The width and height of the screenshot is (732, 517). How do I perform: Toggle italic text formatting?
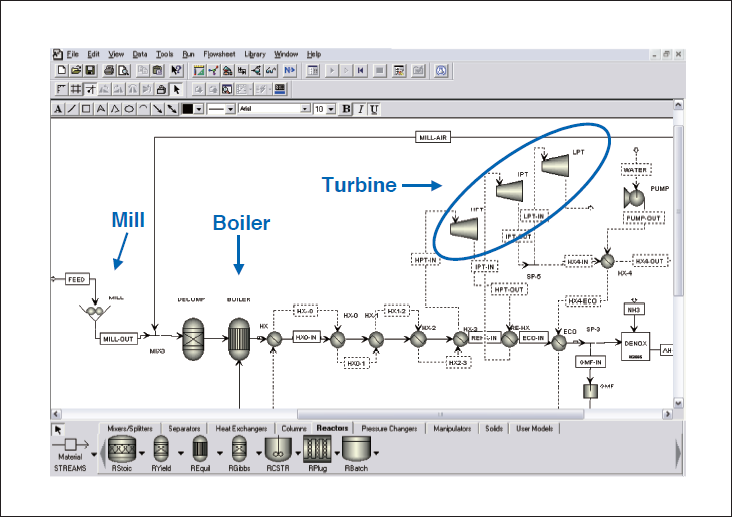pos(360,108)
